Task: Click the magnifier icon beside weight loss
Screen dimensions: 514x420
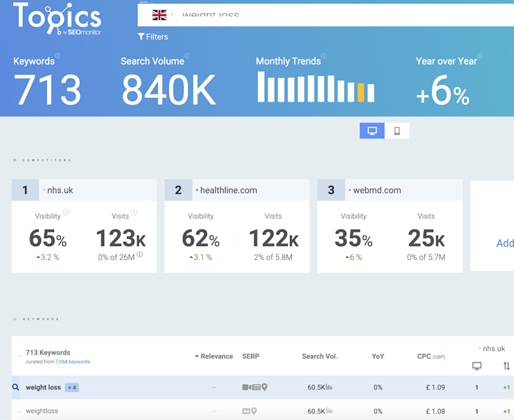Action: pos(15,387)
